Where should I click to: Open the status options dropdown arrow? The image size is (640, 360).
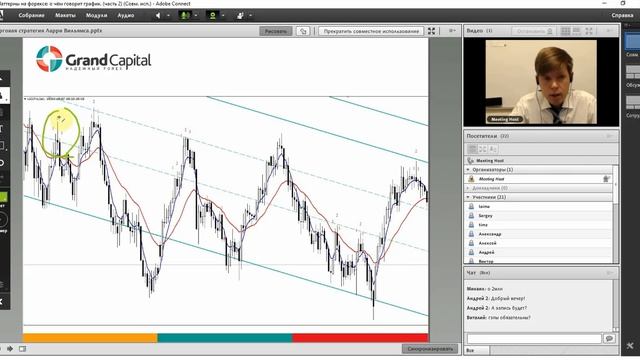250,16
